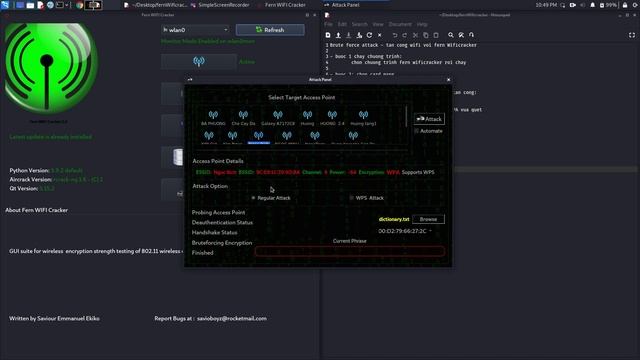Screen dimensions: 640x360
Task: Switch to the SimpleScreenRecorder taskbar item
Action: pyautogui.click(x=220, y=5)
